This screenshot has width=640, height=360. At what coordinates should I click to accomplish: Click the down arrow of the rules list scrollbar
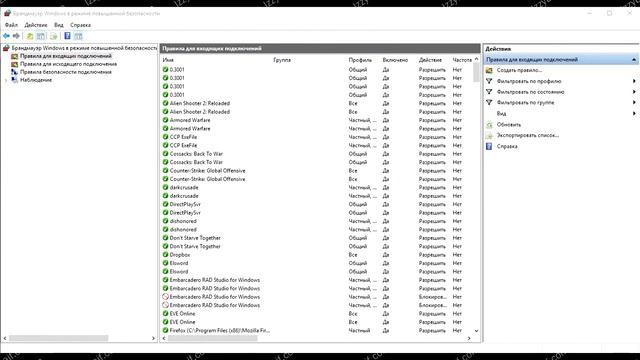[x=476, y=331]
